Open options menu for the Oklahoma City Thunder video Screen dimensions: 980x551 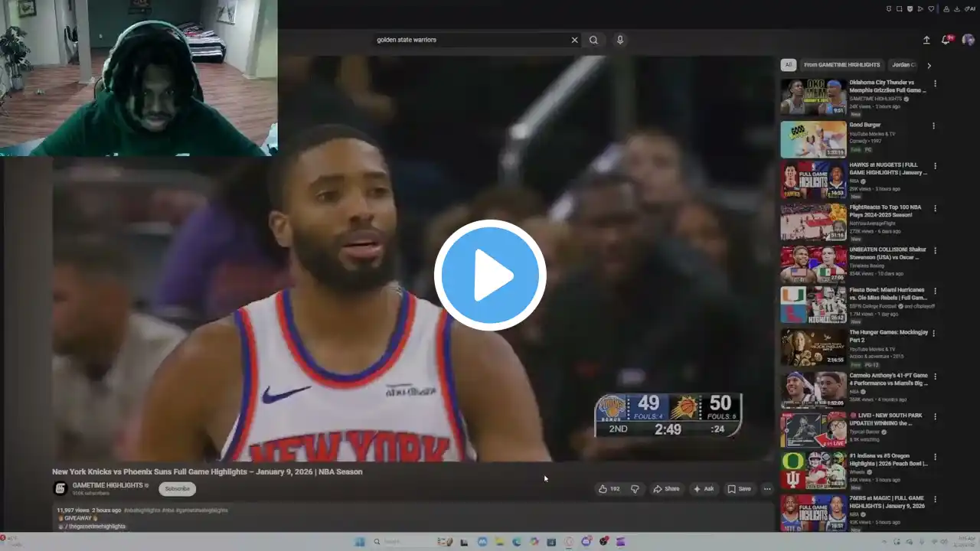934,83
